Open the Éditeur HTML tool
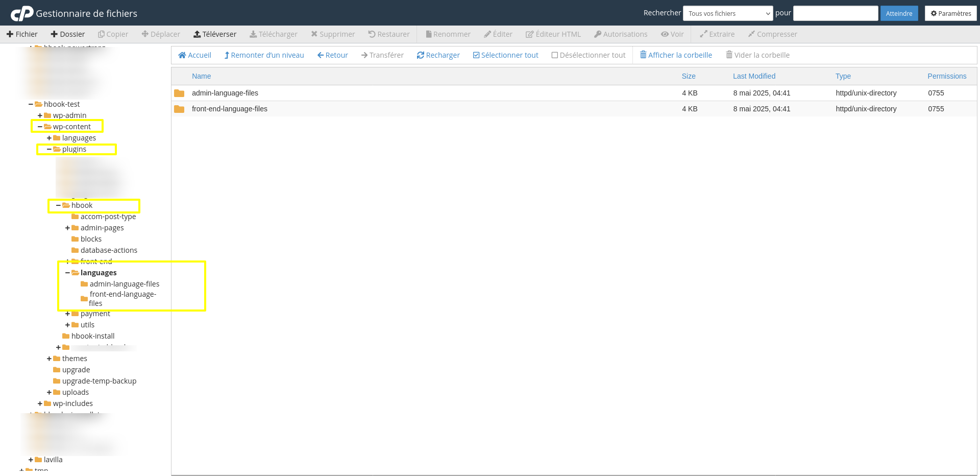The width and height of the screenshot is (980, 476). pos(553,34)
